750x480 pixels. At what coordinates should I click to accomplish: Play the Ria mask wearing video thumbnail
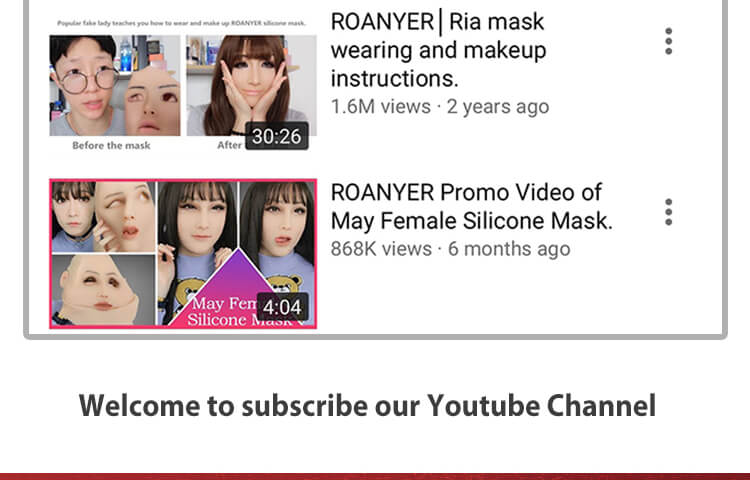(x=183, y=85)
